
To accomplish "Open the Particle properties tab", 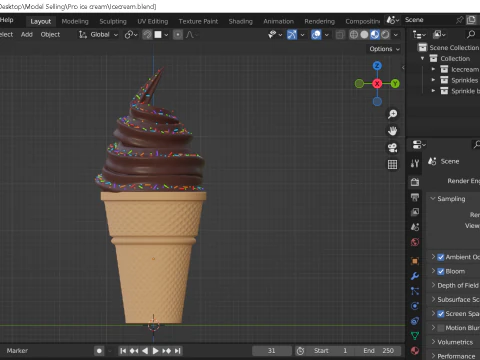I will pyautogui.click(x=415, y=291).
